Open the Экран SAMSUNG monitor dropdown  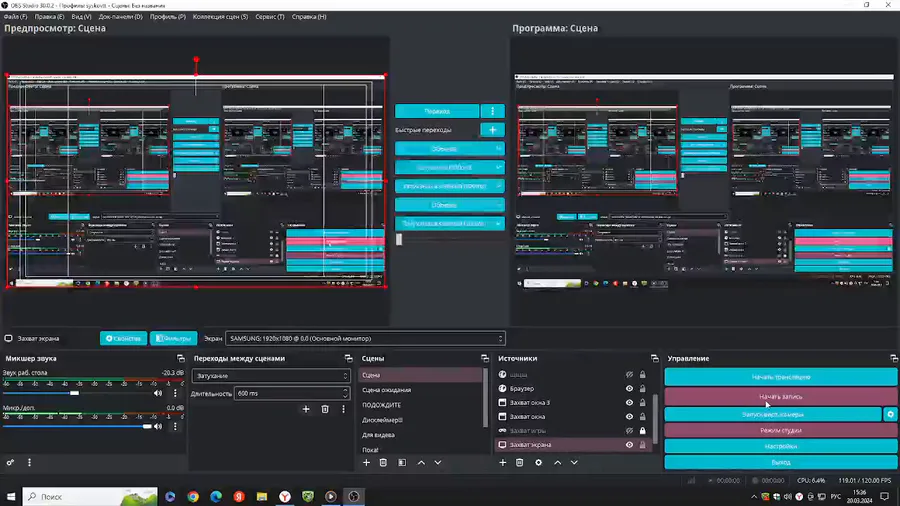coord(365,338)
